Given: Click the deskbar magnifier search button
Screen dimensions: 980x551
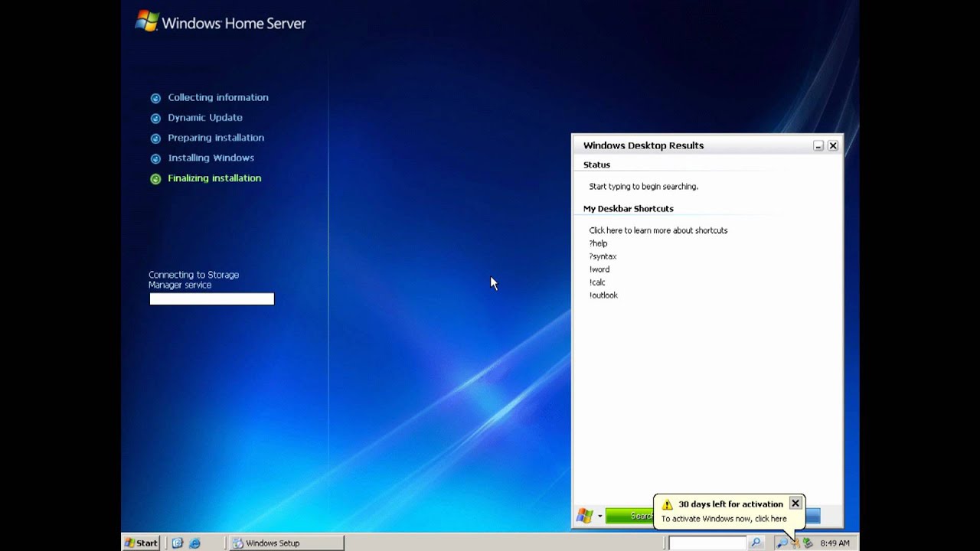Looking at the screenshot, I should click(x=756, y=543).
